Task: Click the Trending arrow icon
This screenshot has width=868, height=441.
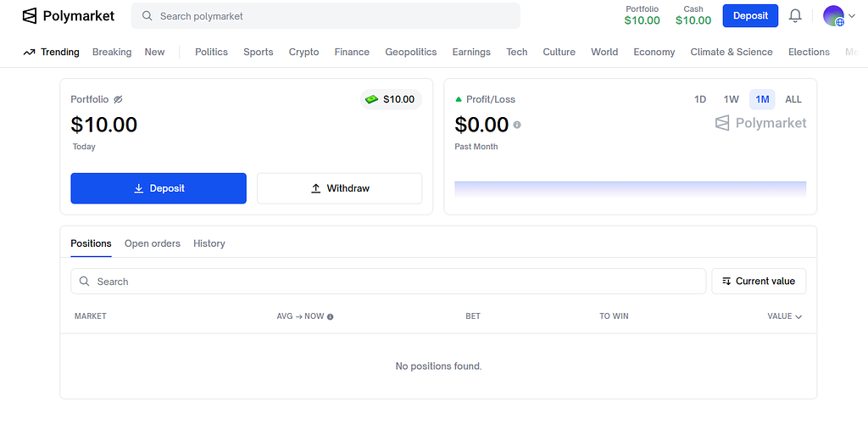Action: tap(29, 52)
